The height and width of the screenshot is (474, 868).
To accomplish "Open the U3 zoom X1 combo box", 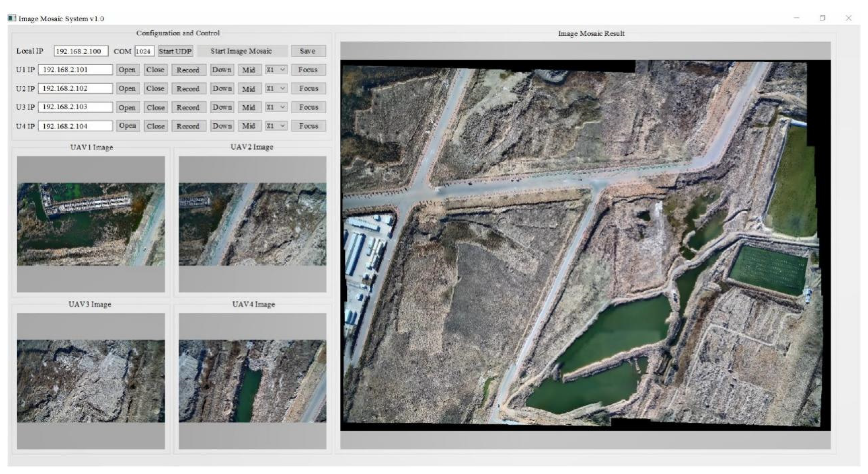I will 276,107.
